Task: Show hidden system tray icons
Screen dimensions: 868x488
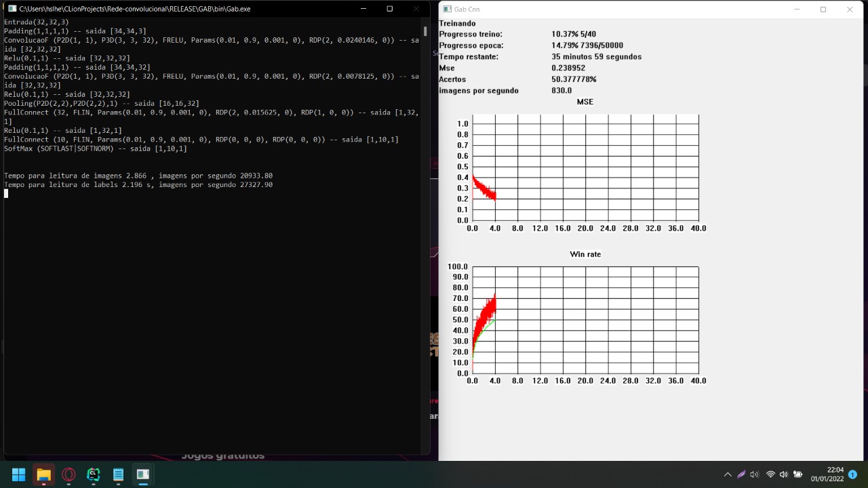Action: click(728, 474)
